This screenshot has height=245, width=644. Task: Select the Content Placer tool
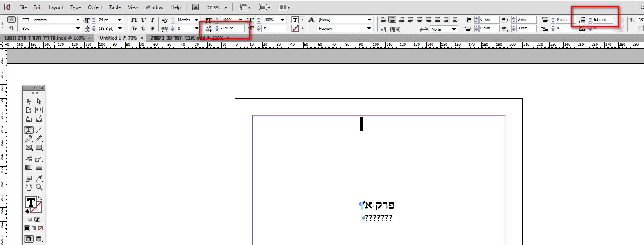[39, 119]
